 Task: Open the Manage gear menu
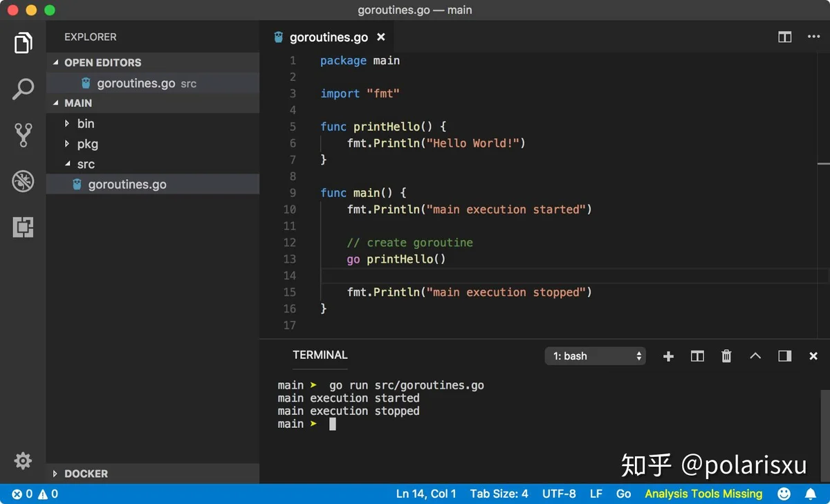[x=23, y=460]
